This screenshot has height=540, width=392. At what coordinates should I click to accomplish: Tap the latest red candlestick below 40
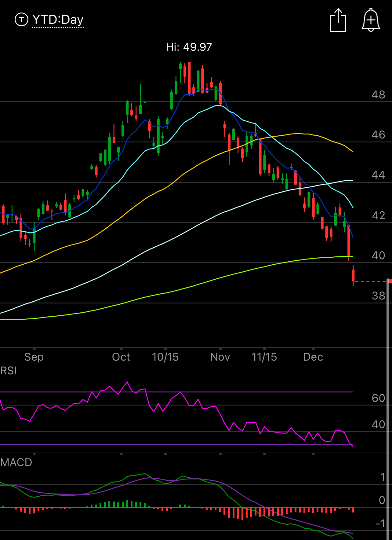(x=353, y=275)
